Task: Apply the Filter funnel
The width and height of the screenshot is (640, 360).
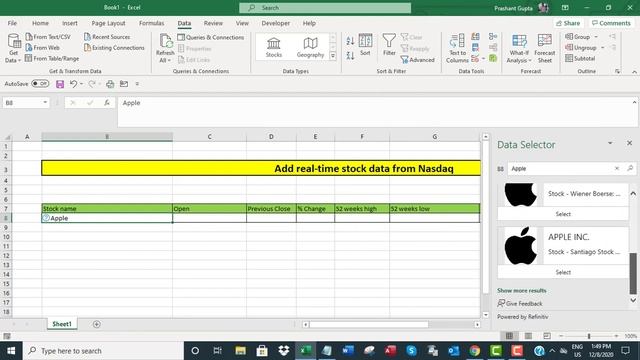Action: point(389,45)
